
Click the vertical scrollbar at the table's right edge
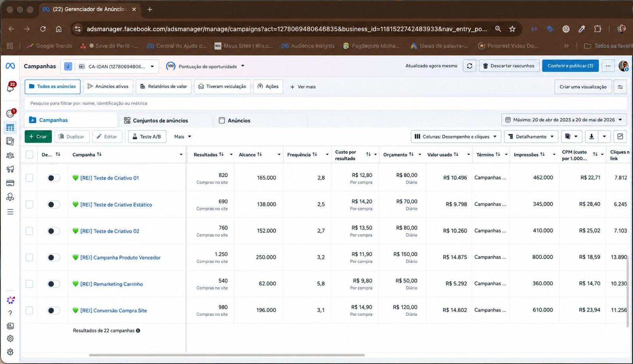(628, 292)
